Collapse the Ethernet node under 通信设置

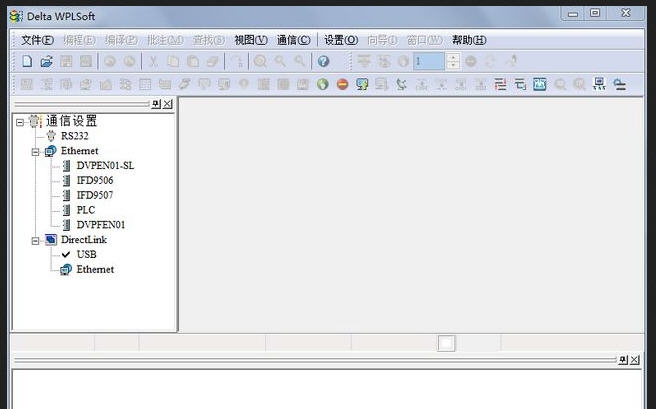click(x=36, y=152)
